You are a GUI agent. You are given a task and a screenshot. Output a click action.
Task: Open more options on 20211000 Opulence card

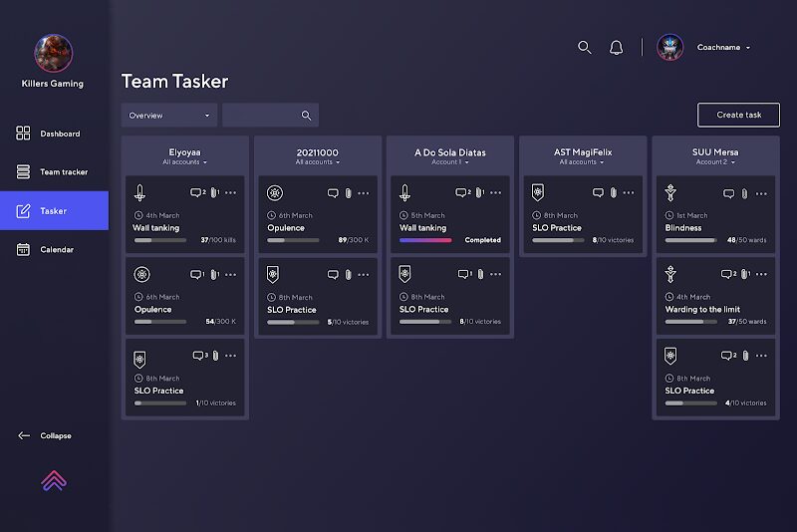364,193
